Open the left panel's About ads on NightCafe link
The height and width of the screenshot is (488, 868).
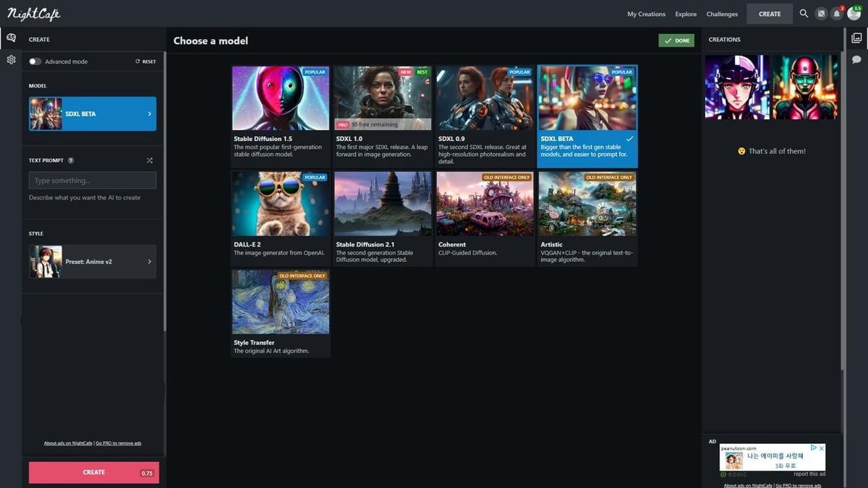click(68, 443)
